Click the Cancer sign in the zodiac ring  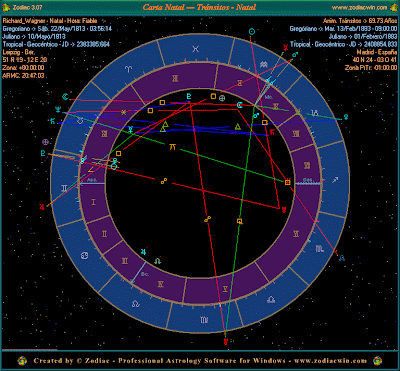click(84, 256)
